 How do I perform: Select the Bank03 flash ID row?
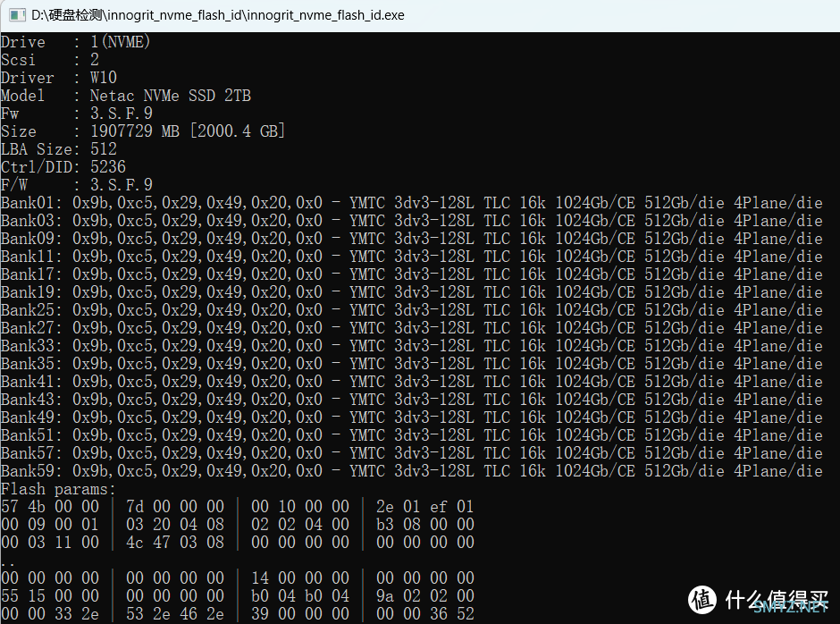coord(411,220)
